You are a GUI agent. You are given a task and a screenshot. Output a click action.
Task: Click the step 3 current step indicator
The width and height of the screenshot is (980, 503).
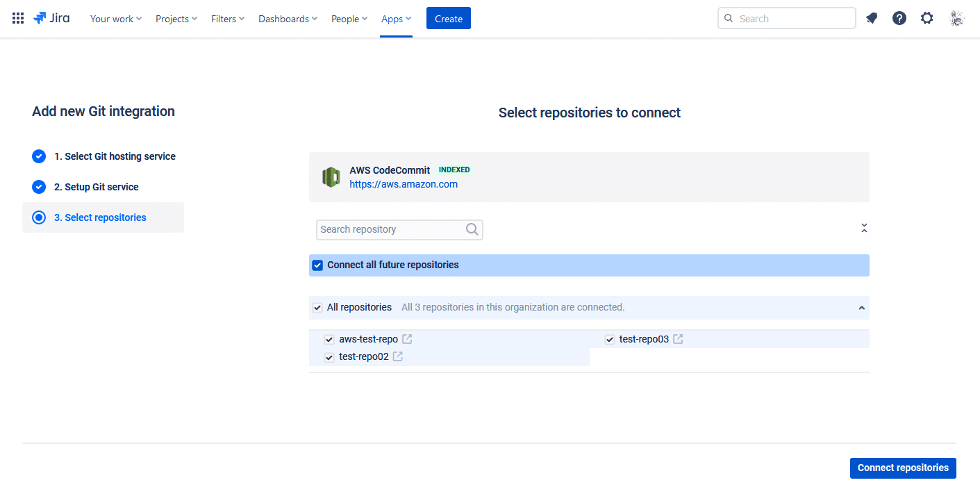[x=39, y=217]
